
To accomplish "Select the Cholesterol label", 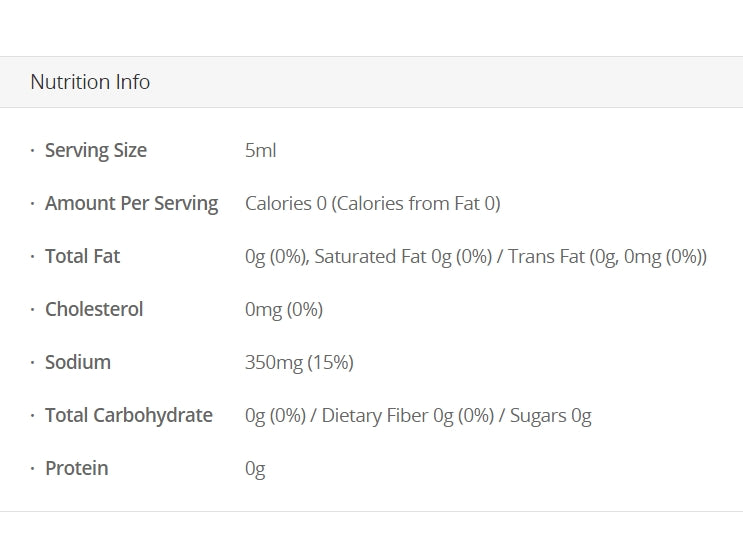I will tap(94, 309).
